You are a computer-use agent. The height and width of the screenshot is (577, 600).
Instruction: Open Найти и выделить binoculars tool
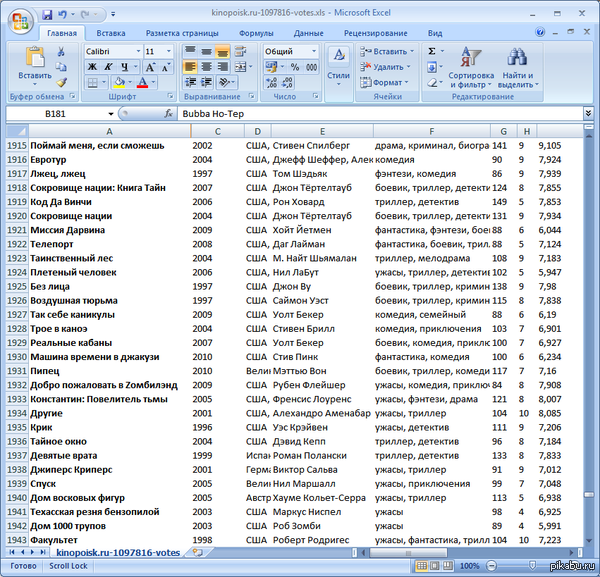click(x=517, y=64)
